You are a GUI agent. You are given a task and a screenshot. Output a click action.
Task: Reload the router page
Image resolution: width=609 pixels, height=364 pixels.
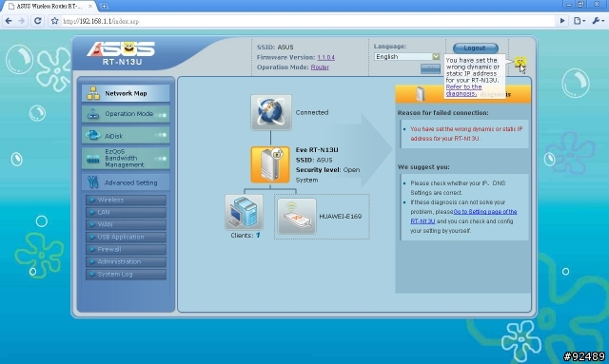[x=38, y=21]
